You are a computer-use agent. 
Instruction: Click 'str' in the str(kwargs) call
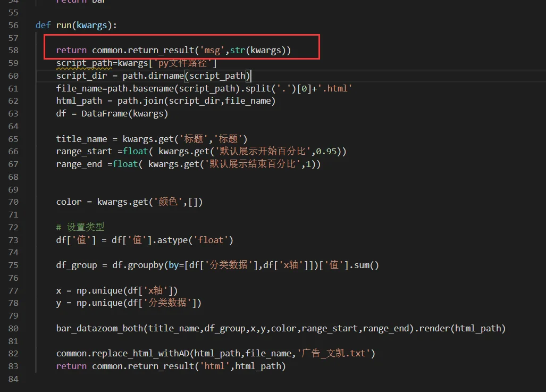coord(238,51)
